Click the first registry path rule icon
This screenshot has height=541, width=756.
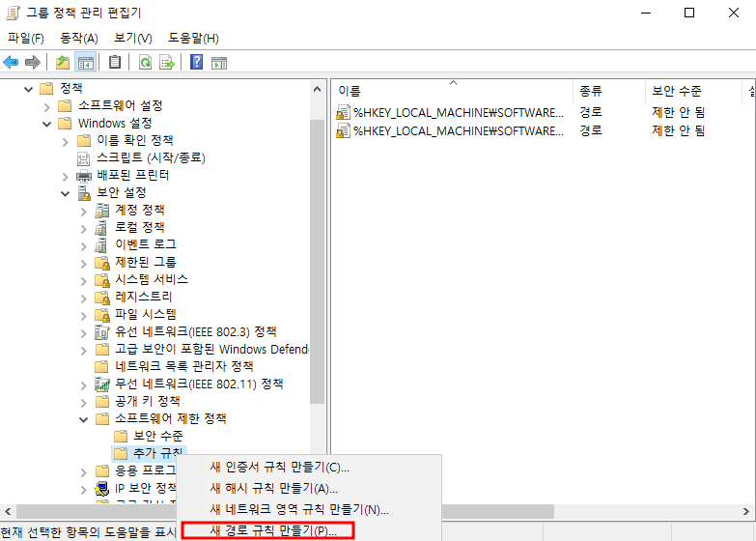coord(343,113)
